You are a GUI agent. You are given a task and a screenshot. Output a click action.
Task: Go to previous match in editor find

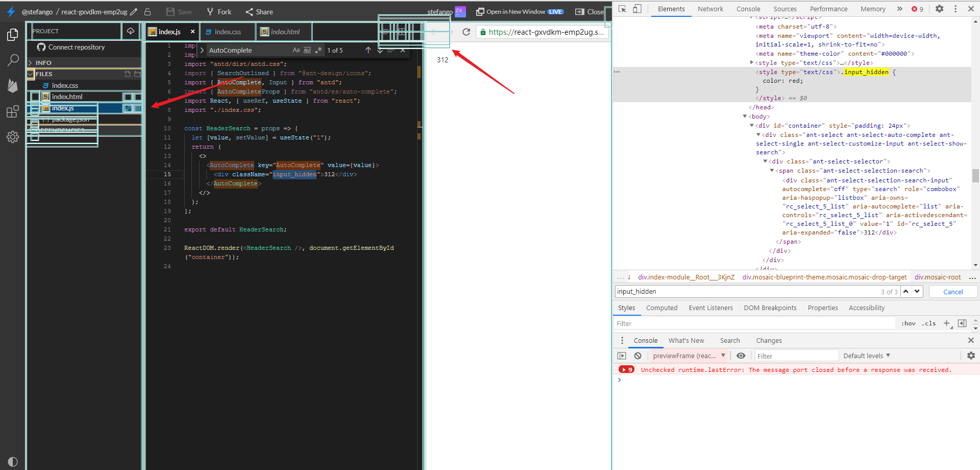368,50
